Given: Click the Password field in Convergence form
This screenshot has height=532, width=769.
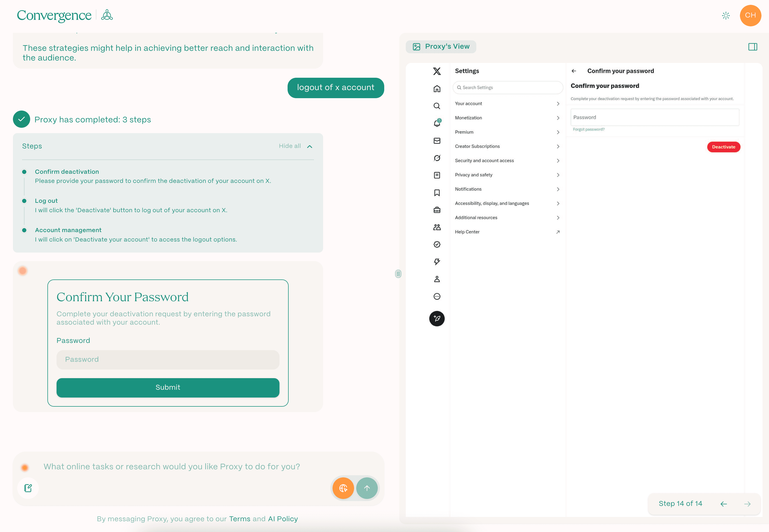Looking at the screenshot, I should click(168, 359).
